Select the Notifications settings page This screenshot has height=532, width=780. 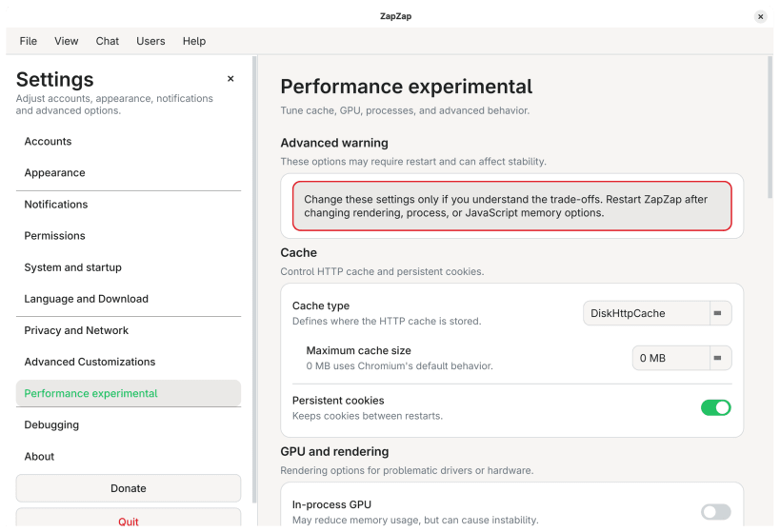(x=129, y=205)
